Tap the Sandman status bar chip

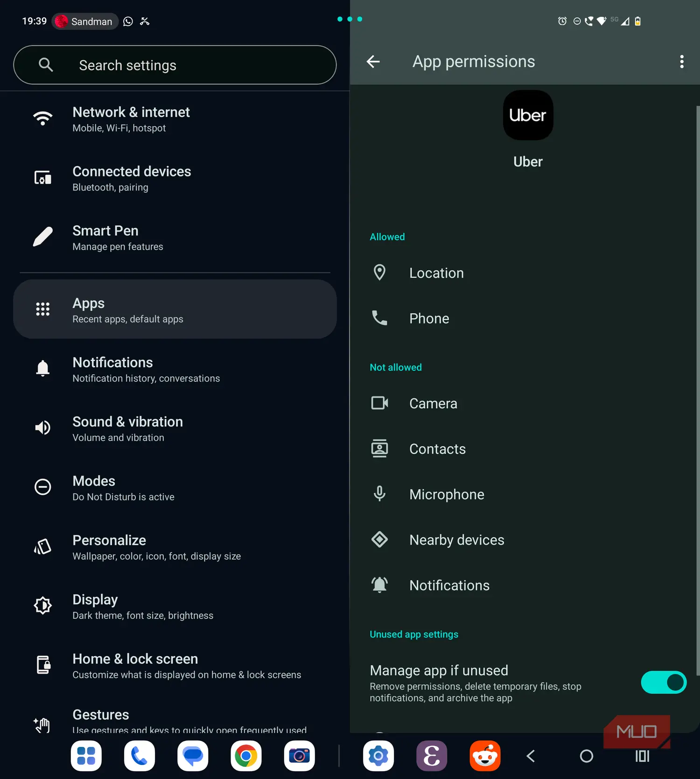pyautogui.click(x=85, y=21)
